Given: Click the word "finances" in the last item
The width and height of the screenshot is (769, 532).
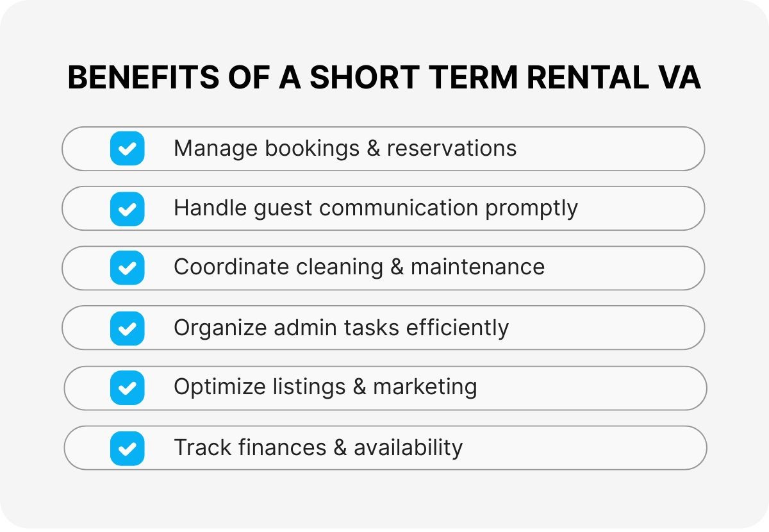Looking at the screenshot, I should (282, 447).
